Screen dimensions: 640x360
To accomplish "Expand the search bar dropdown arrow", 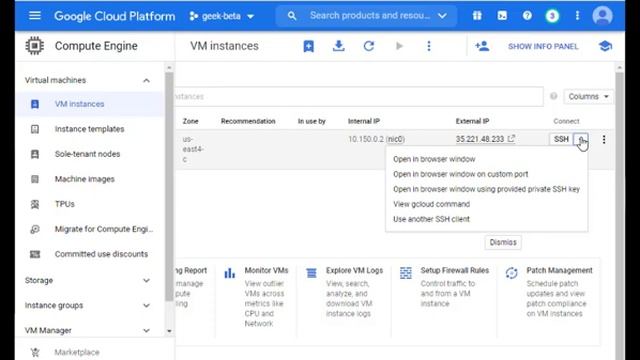I will (442, 16).
